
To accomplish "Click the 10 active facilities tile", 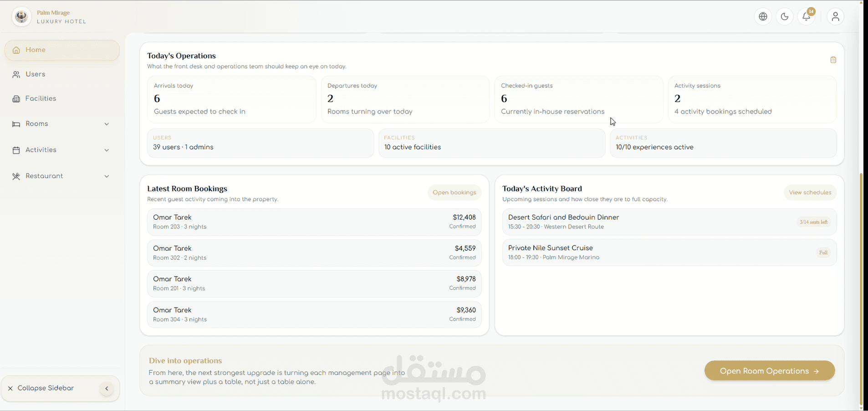I will pyautogui.click(x=492, y=143).
